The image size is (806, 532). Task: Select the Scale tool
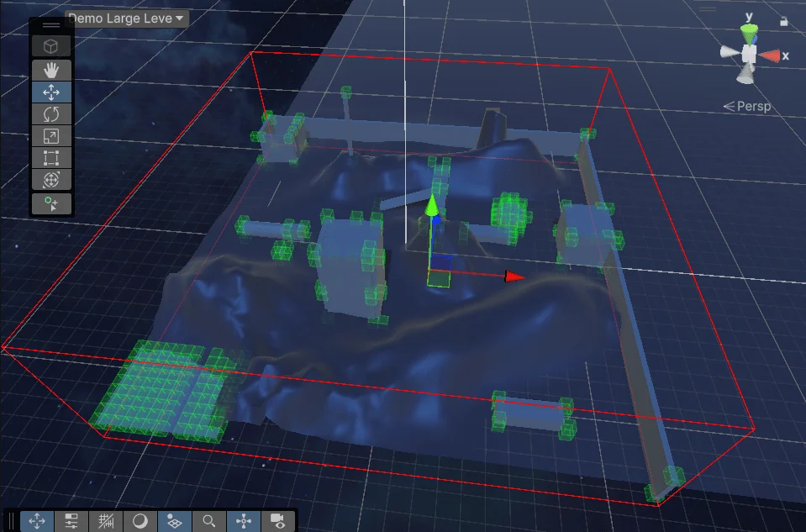50,135
